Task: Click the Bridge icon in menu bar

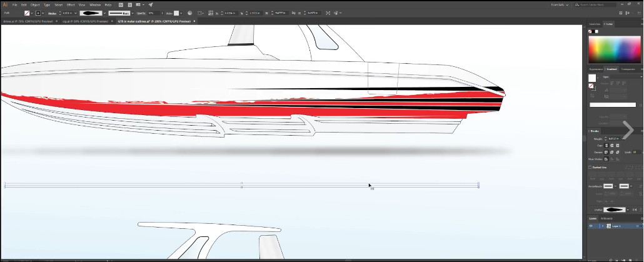Action: (121, 4)
